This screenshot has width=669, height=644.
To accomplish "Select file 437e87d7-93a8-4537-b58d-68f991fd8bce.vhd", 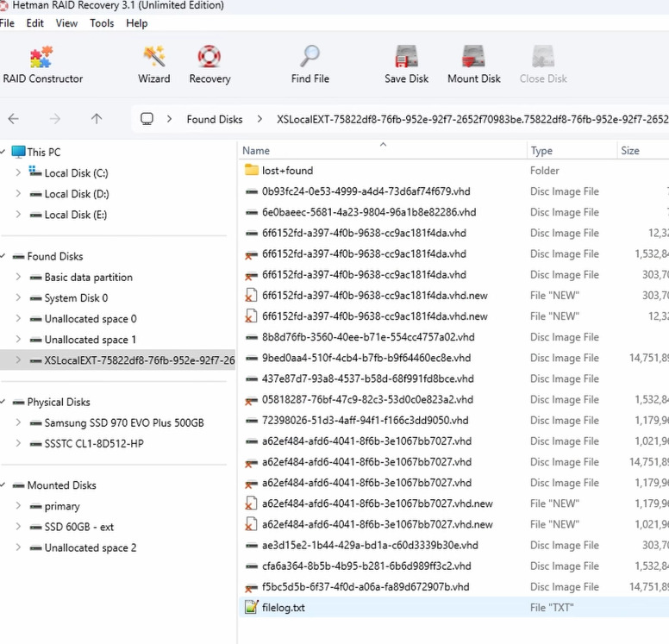I will (368, 378).
